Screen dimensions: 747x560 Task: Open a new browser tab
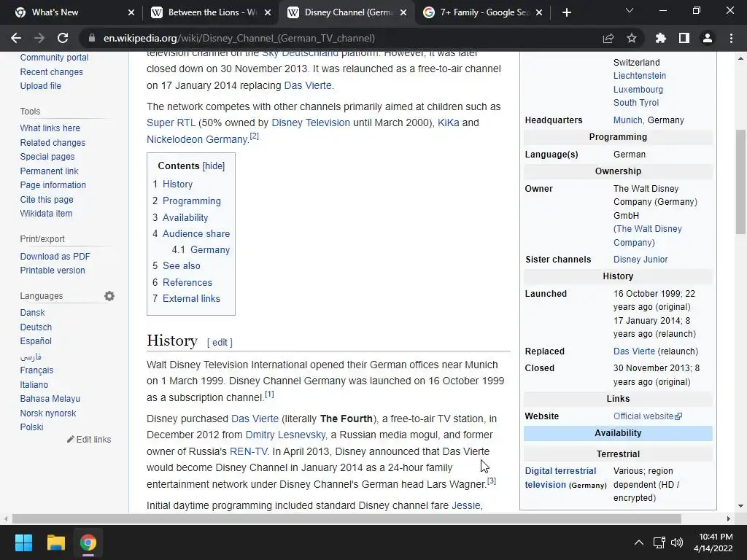point(566,12)
